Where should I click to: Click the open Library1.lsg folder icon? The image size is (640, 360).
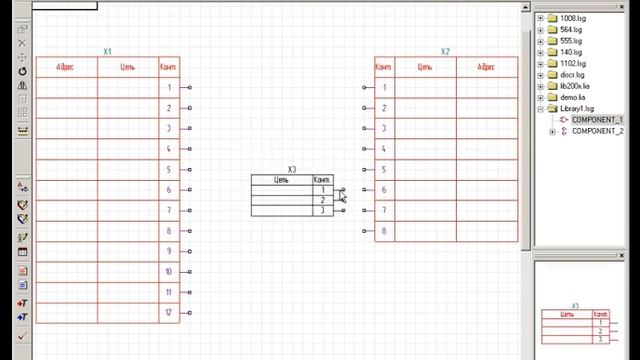tap(552, 109)
